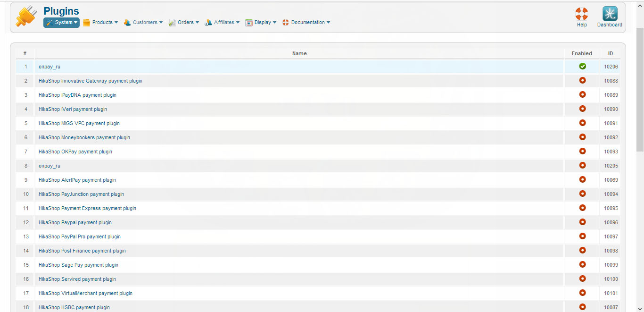The height and width of the screenshot is (312, 644).
Task: Open HikaShop Post Finance payment plugin link
Action: click(x=82, y=251)
